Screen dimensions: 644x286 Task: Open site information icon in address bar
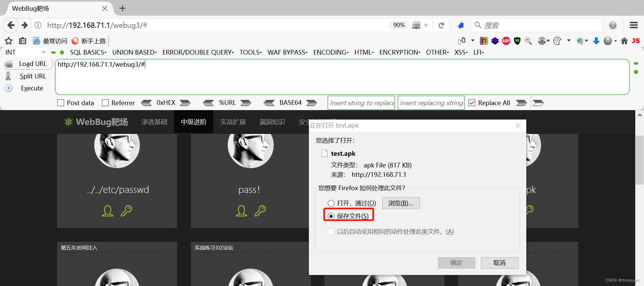tap(38, 25)
